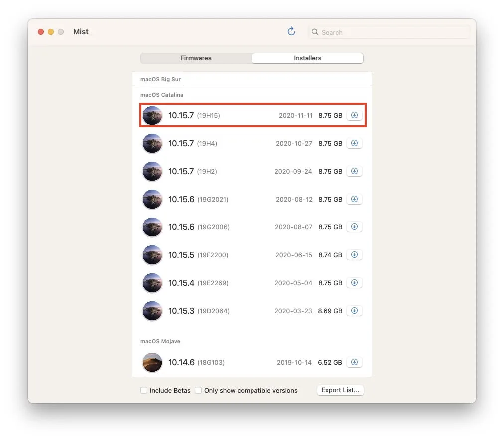Click the Mojave desert thumbnail image
This screenshot has width=504, height=440.
(152, 362)
